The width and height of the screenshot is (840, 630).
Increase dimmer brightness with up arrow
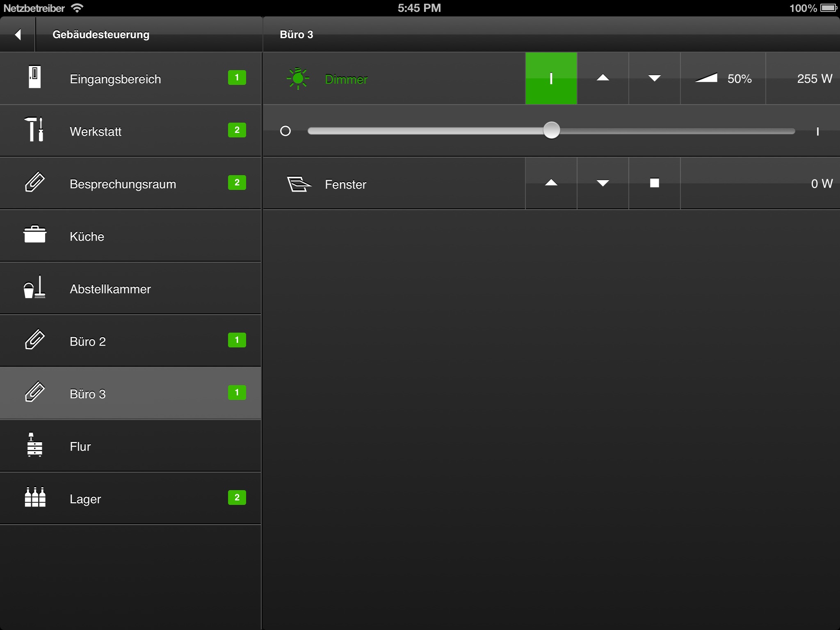(603, 78)
